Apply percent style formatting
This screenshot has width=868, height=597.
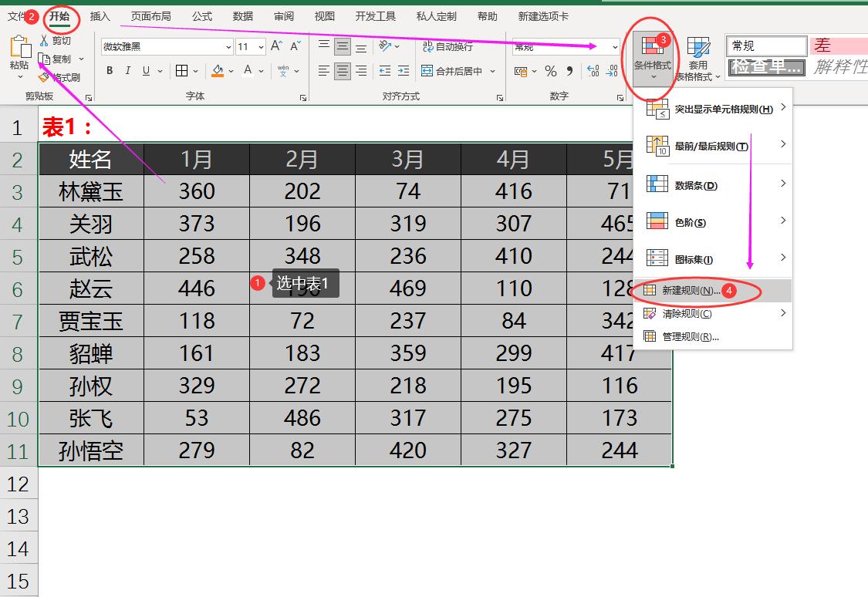[550, 71]
